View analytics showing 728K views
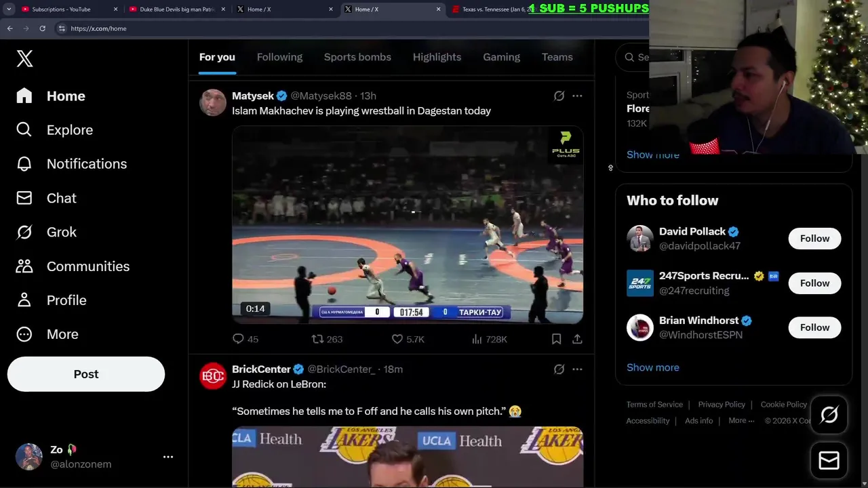Viewport: 868px width, 488px height. pos(490,339)
